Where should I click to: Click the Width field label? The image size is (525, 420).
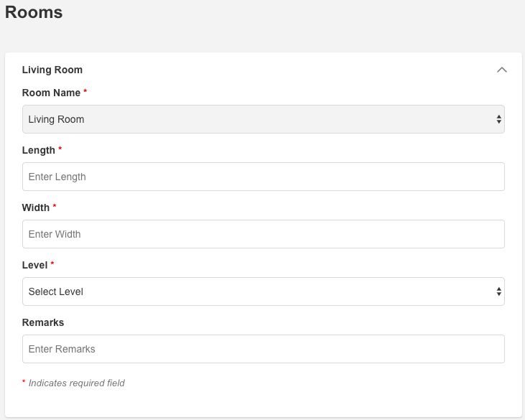click(36, 207)
